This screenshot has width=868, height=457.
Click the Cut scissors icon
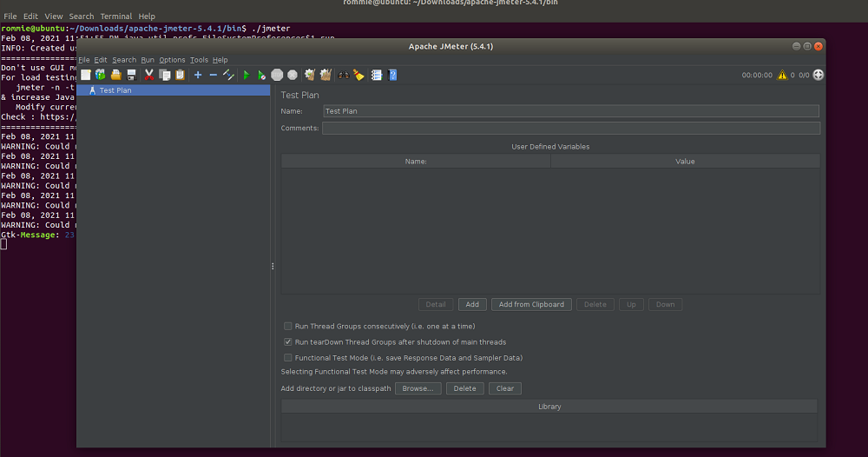149,75
